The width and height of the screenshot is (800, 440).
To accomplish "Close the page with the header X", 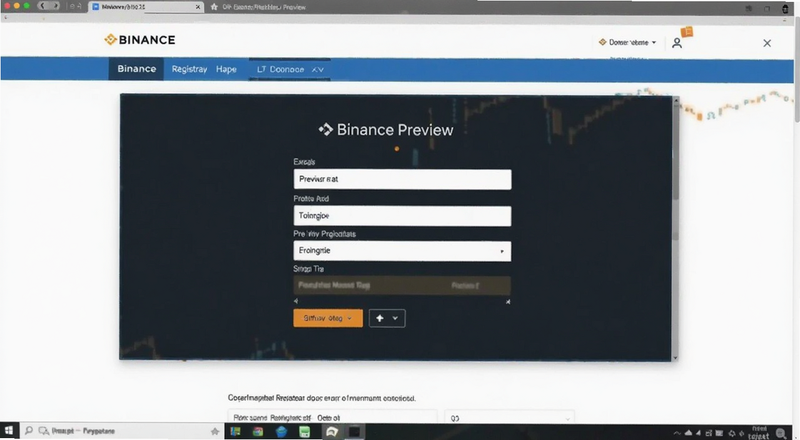I will tap(767, 43).
